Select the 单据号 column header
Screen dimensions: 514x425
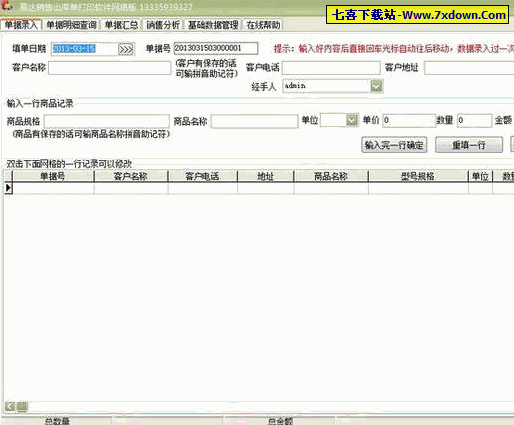click(x=53, y=176)
